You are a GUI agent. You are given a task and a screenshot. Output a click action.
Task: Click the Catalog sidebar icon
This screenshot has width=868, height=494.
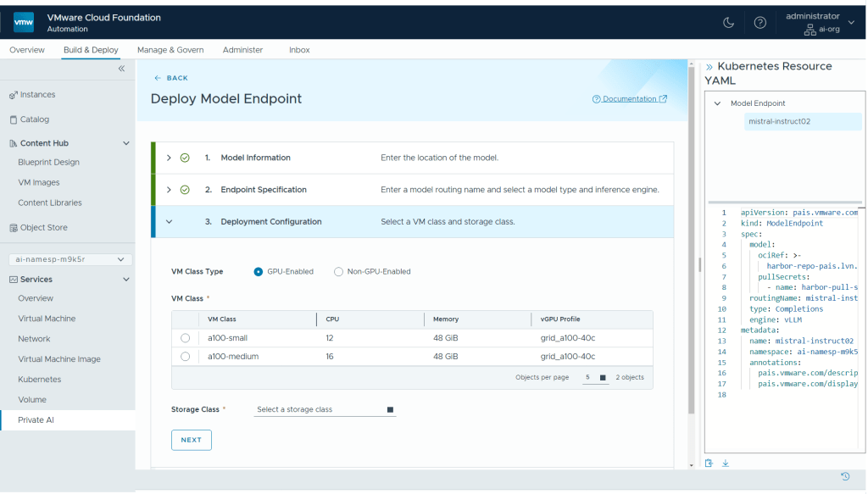[x=14, y=119]
